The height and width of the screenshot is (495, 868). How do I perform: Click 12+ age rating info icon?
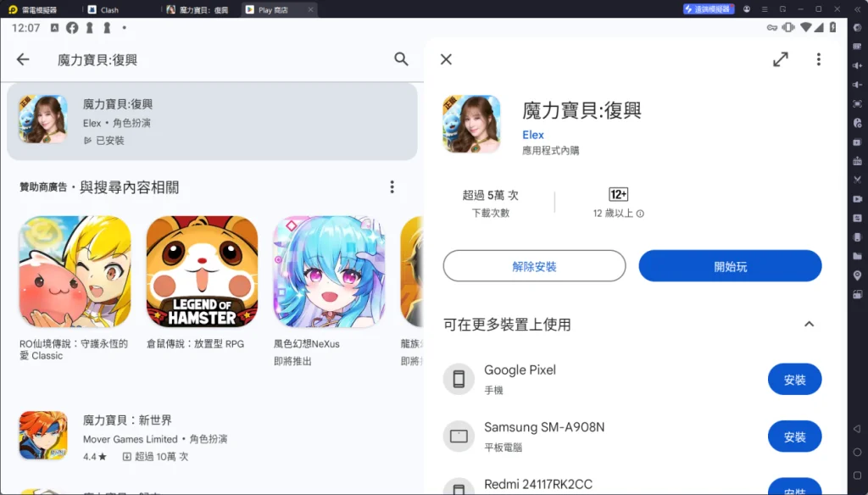point(640,214)
